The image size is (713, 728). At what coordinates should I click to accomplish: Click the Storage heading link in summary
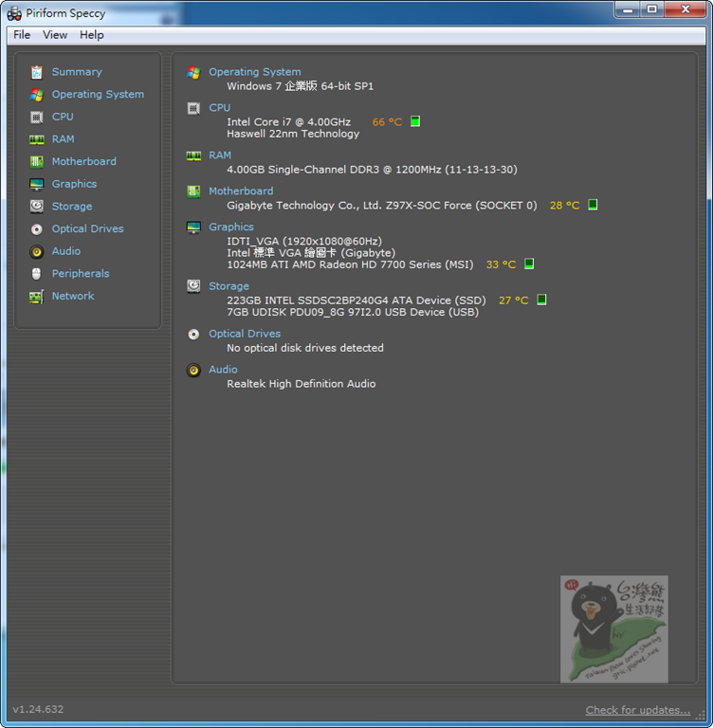229,286
